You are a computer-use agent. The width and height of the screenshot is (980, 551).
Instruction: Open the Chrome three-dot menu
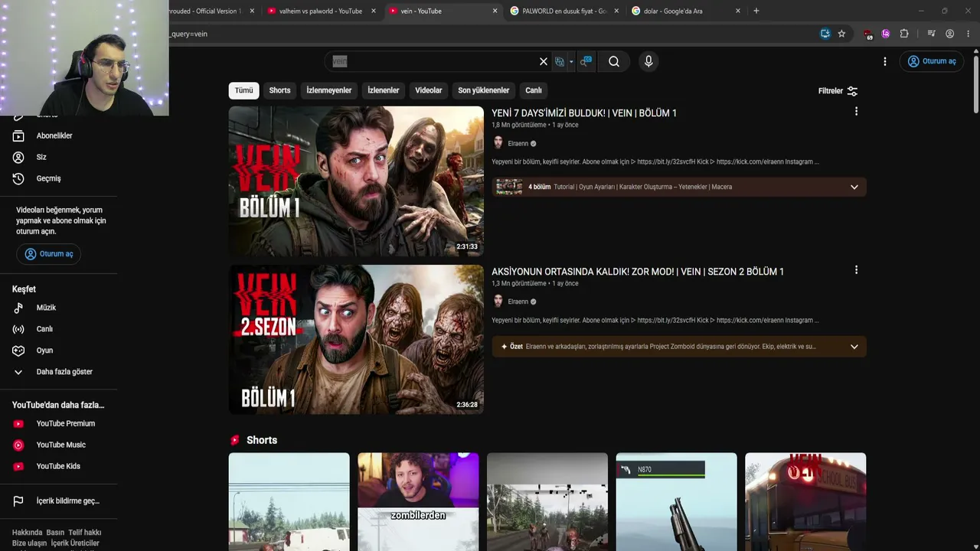click(x=968, y=34)
